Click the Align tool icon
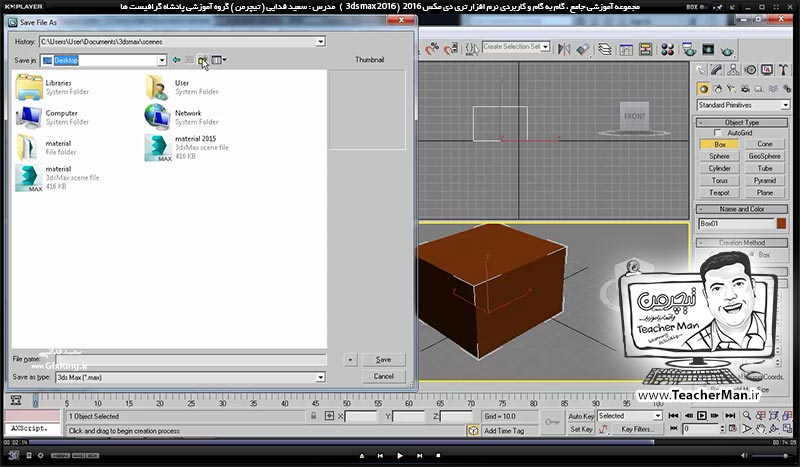 [x=583, y=49]
